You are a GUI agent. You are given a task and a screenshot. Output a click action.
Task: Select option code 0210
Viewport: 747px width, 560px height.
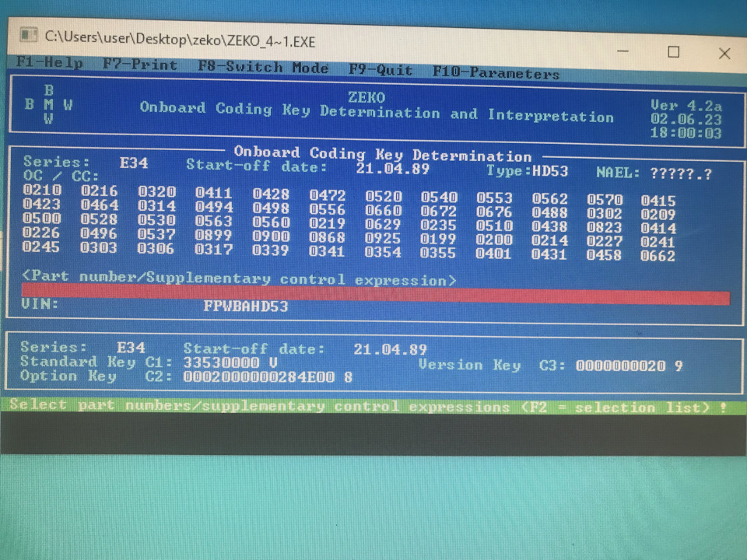(42, 190)
